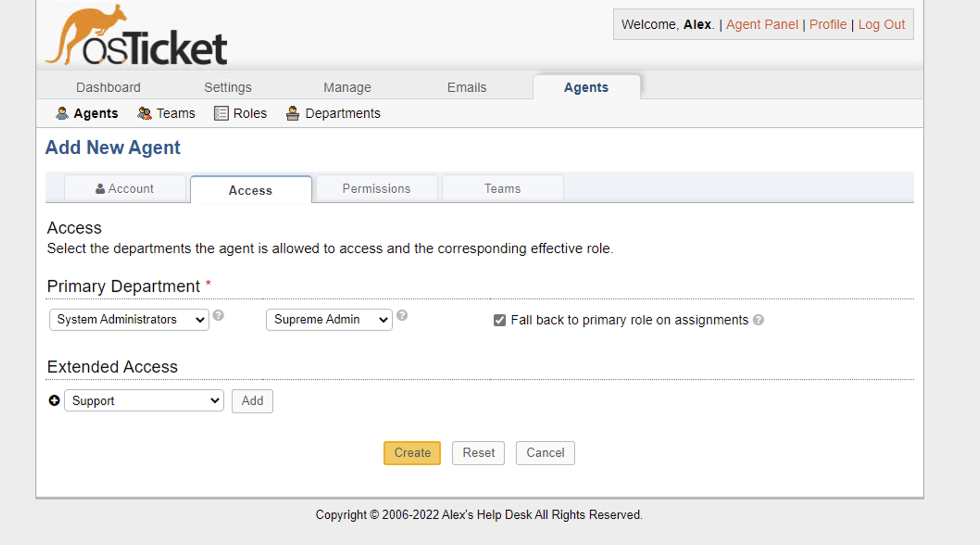Click the plus icon under Extended Access
The height and width of the screenshot is (545, 980).
(54, 400)
